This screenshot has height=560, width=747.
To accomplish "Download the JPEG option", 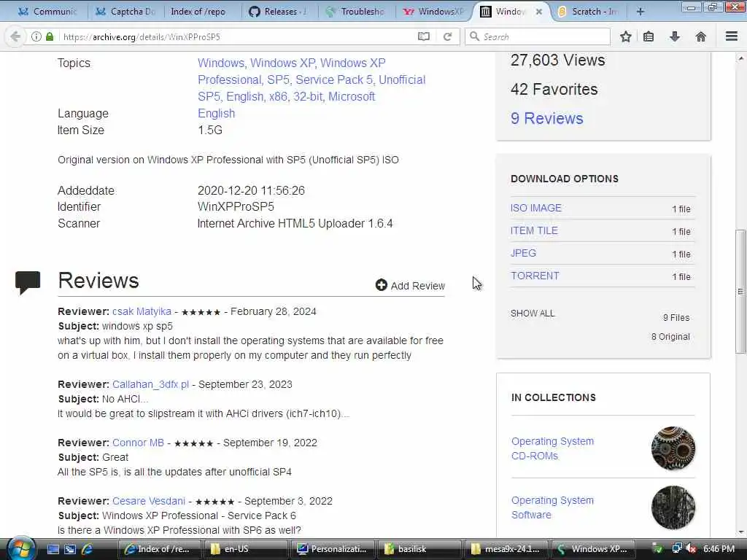I will pos(523,253).
